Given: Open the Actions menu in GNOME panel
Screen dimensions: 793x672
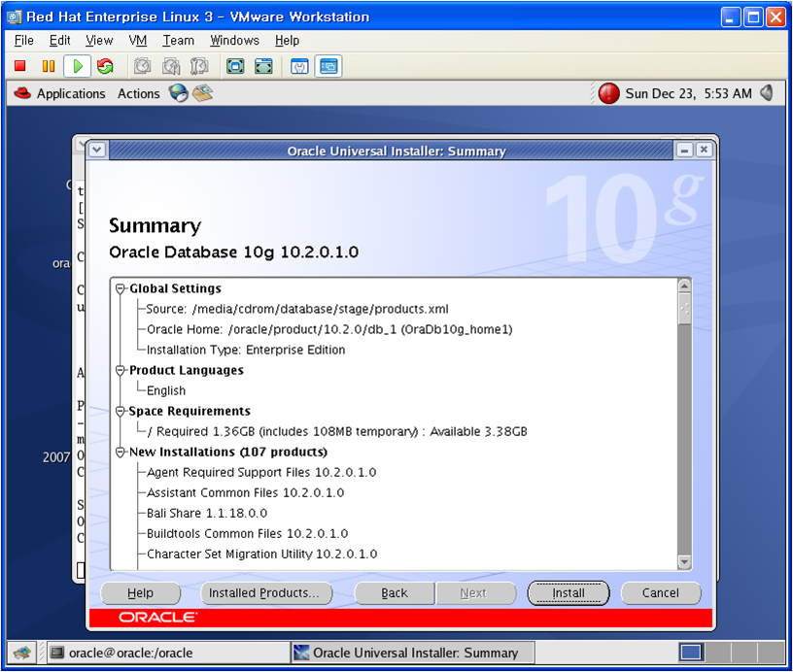Looking at the screenshot, I should 139,93.
